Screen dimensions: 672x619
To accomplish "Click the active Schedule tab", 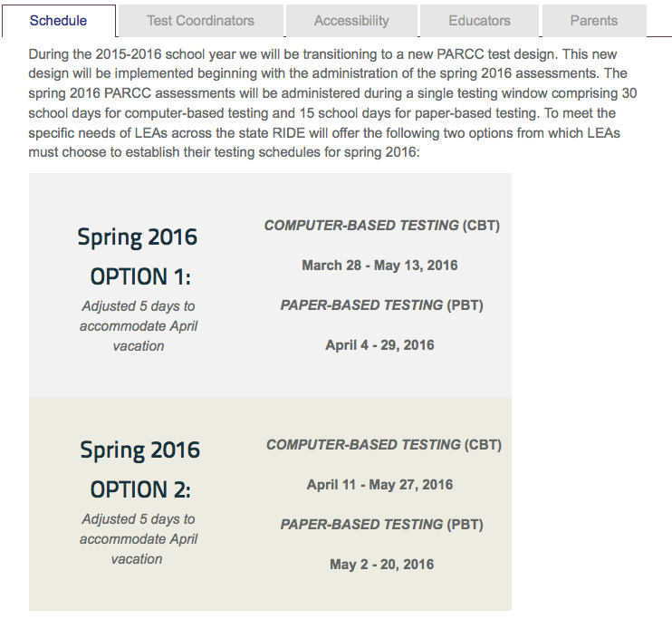I will [58, 21].
